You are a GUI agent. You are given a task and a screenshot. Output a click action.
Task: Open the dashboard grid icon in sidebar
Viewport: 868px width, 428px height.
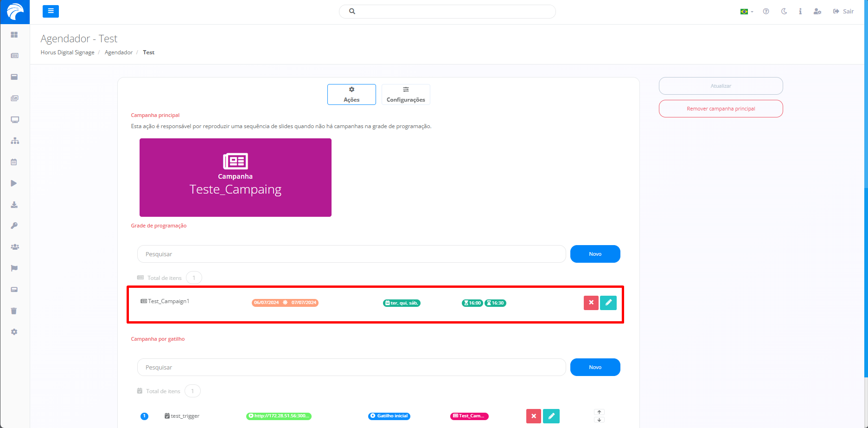click(14, 35)
